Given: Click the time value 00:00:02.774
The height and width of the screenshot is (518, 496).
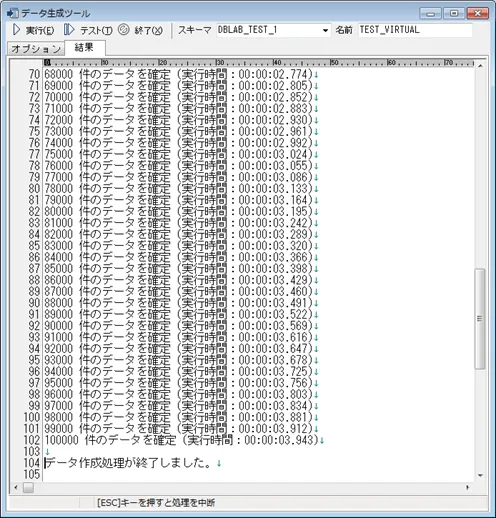Looking at the screenshot, I should tap(273, 74).
